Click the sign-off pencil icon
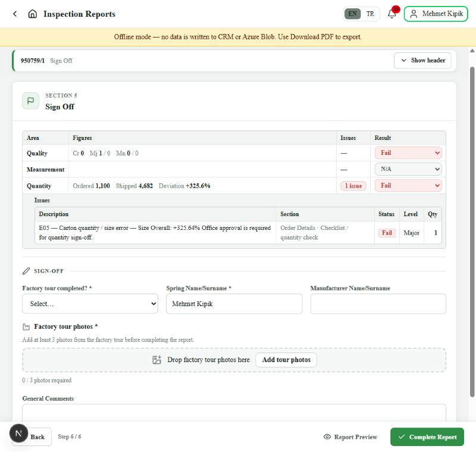476x452 pixels. coord(26,271)
